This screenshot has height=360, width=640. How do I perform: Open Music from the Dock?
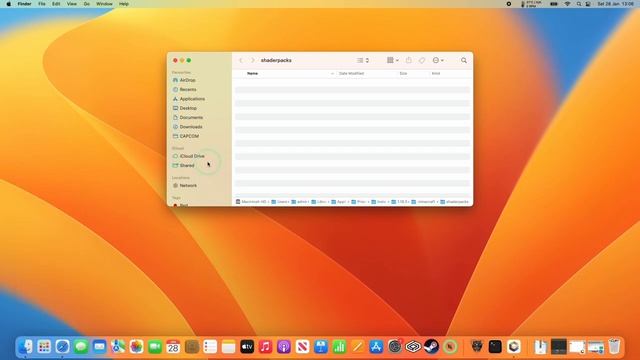tap(265, 347)
